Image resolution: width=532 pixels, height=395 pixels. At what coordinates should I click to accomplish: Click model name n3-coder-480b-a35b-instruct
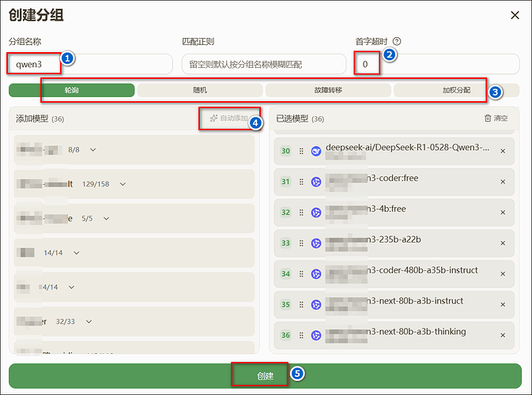tap(422, 270)
